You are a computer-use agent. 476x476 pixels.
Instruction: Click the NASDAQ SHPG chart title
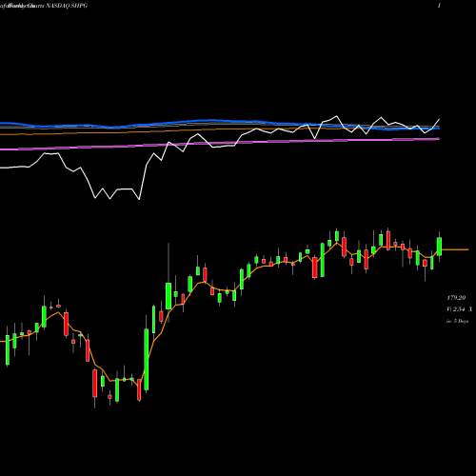click(x=67, y=6)
